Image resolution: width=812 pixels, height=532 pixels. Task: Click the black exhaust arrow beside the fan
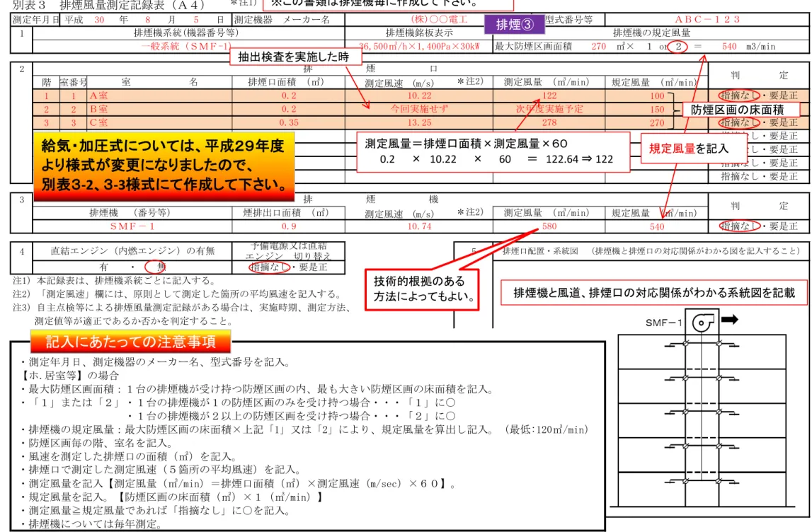730,320
